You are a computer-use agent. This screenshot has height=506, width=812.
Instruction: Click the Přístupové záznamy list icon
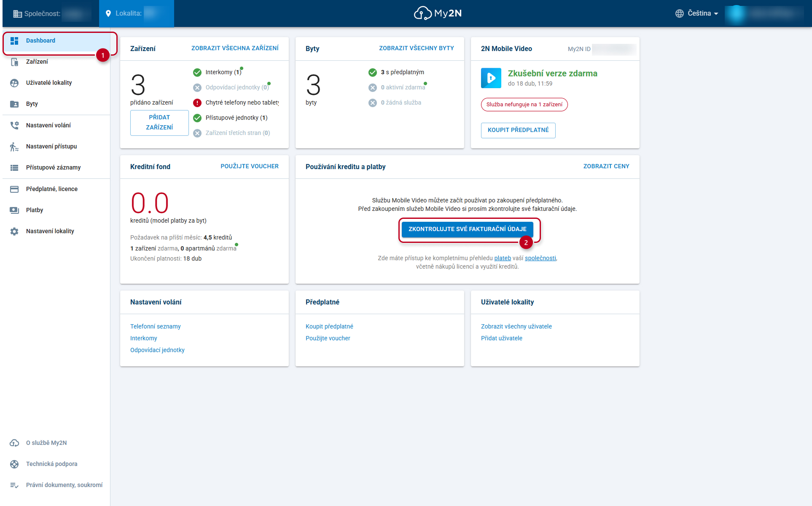[14, 167]
